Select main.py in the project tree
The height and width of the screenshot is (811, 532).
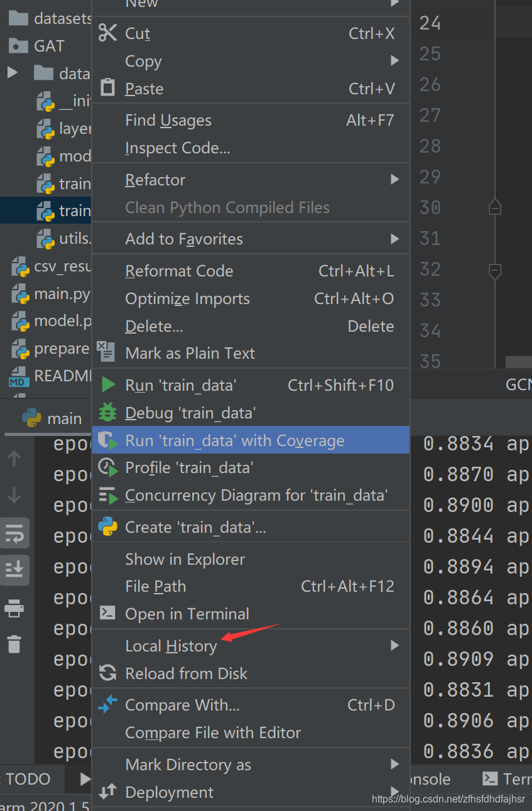[50, 293]
